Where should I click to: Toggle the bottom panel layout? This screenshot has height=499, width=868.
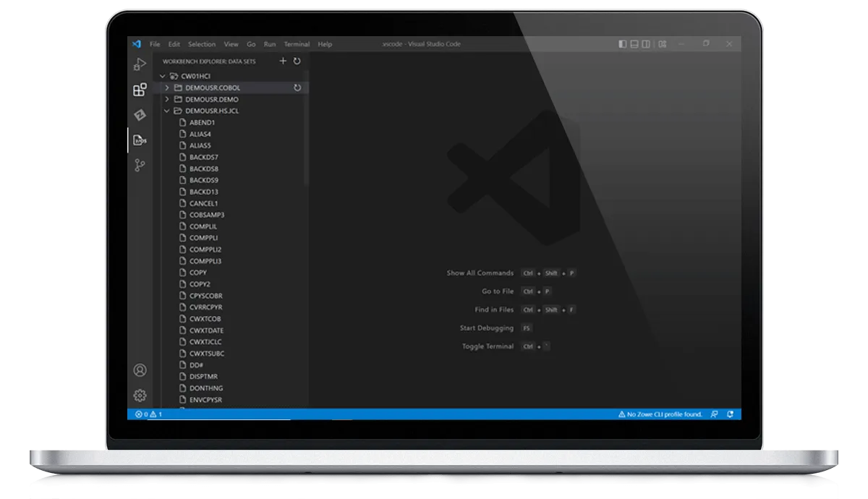[634, 44]
